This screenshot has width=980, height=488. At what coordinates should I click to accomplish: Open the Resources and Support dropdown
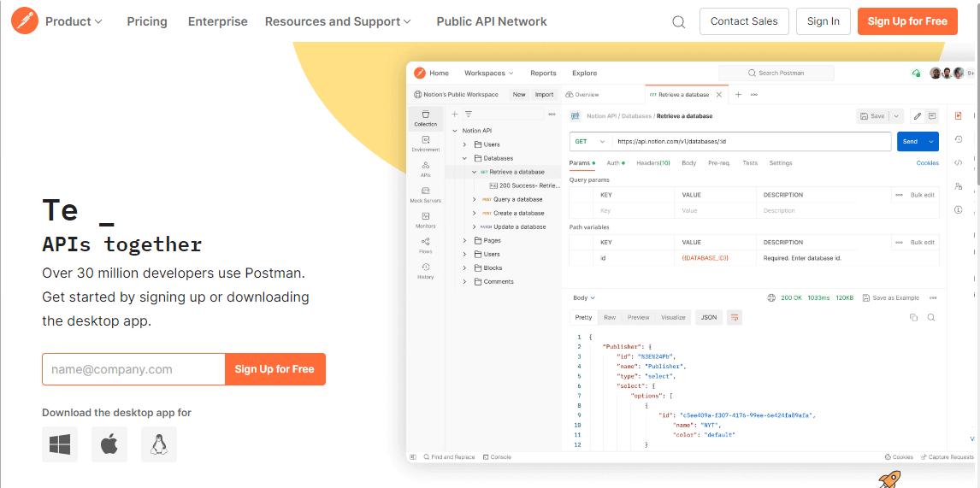(338, 21)
